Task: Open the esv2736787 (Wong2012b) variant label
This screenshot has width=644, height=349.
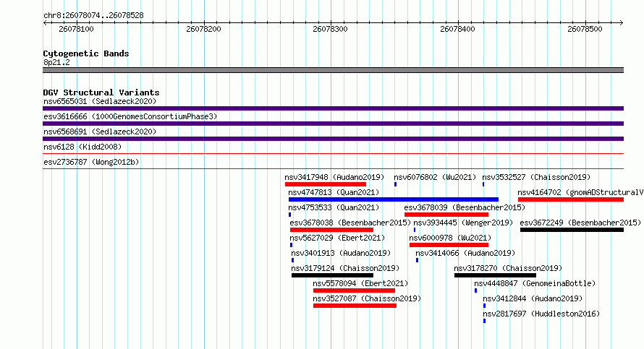Action: click(x=91, y=162)
